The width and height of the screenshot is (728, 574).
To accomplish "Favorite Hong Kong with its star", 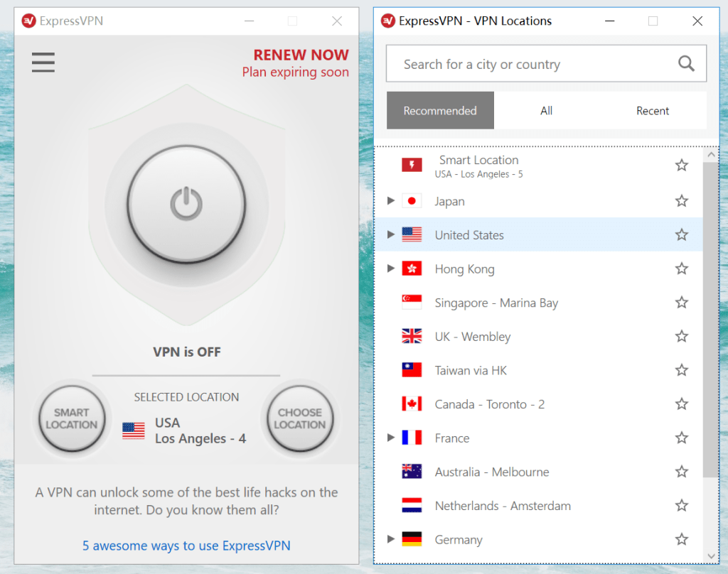I will 682,269.
